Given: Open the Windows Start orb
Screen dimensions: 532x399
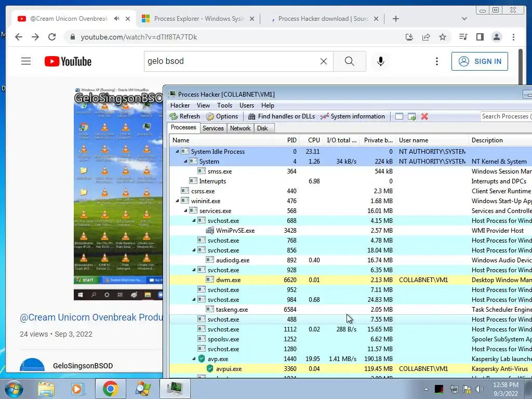Looking at the screenshot, I should pos(14,389).
